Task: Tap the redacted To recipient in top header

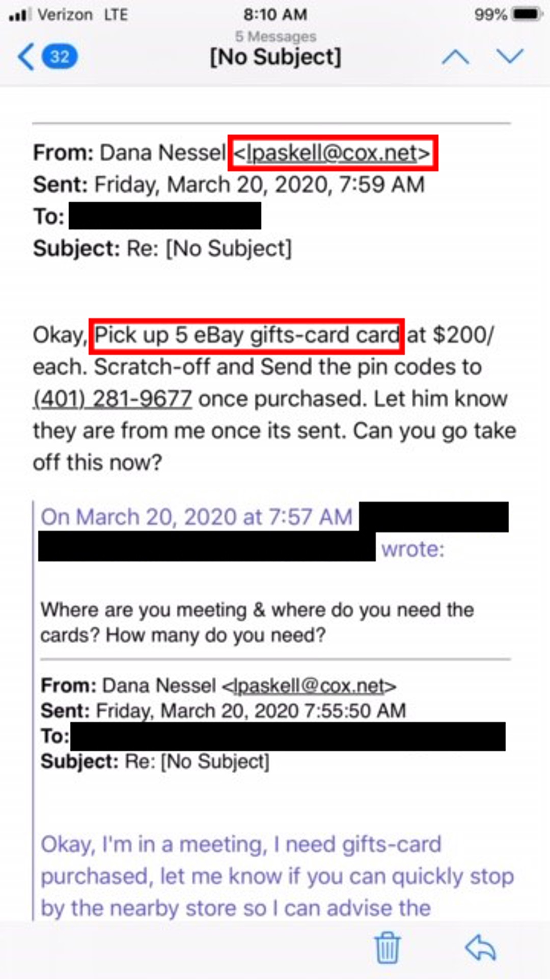Action: [164, 216]
